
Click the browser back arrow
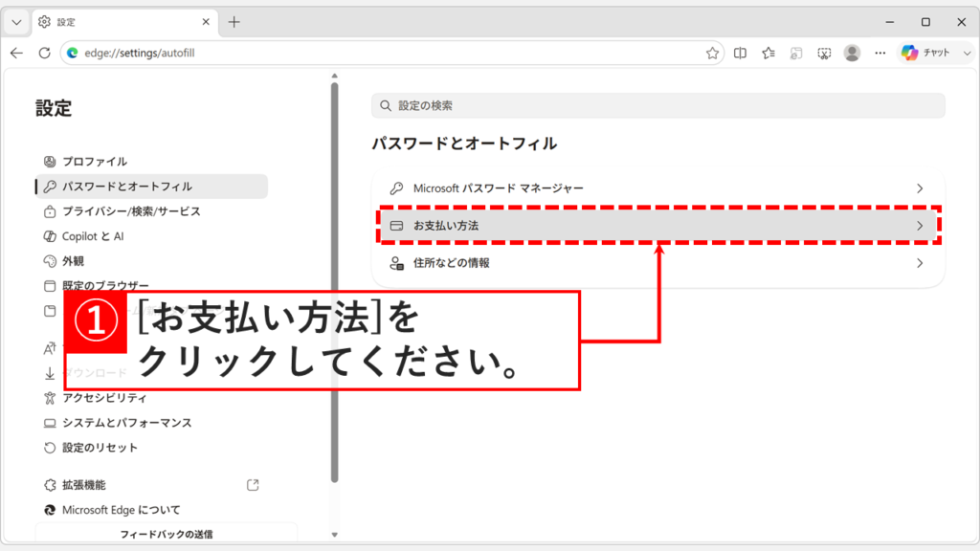pos(17,54)
